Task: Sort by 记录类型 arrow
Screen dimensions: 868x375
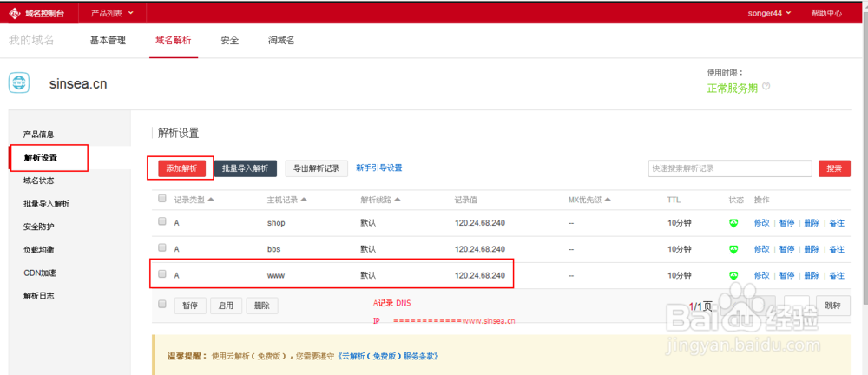Action: coord(211,200)
